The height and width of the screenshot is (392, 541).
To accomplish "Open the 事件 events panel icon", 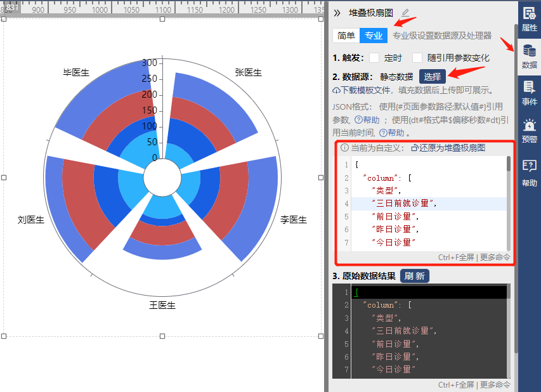I will tap(530, 93).
